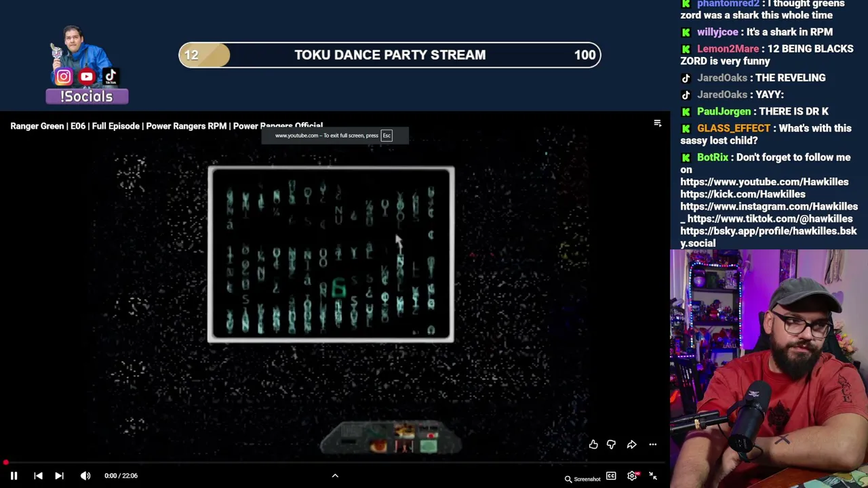868x488 pixels.
Task: Toggle closed captions on the video
Action: click(x=611, y=476)
